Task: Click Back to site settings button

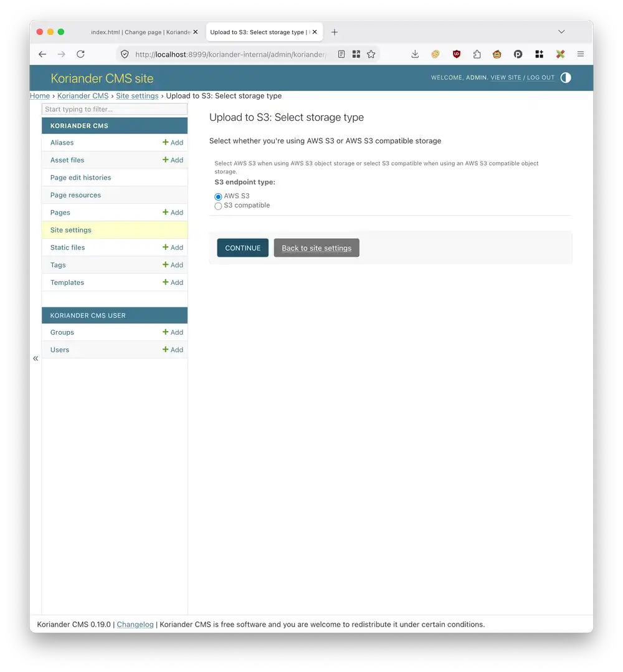Action: coord(316,248)
